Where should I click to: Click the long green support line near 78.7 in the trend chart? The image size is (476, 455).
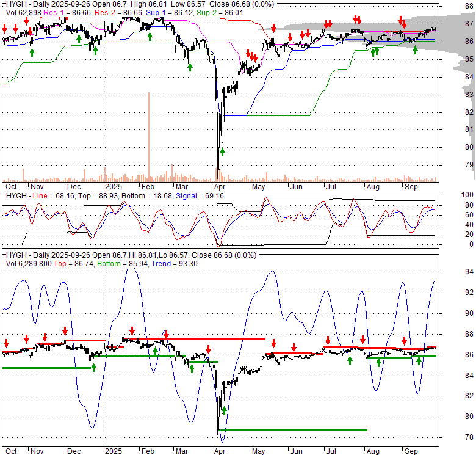tap(293, 430)
